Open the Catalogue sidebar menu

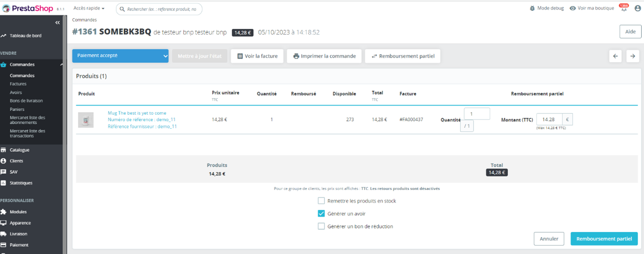20,150
